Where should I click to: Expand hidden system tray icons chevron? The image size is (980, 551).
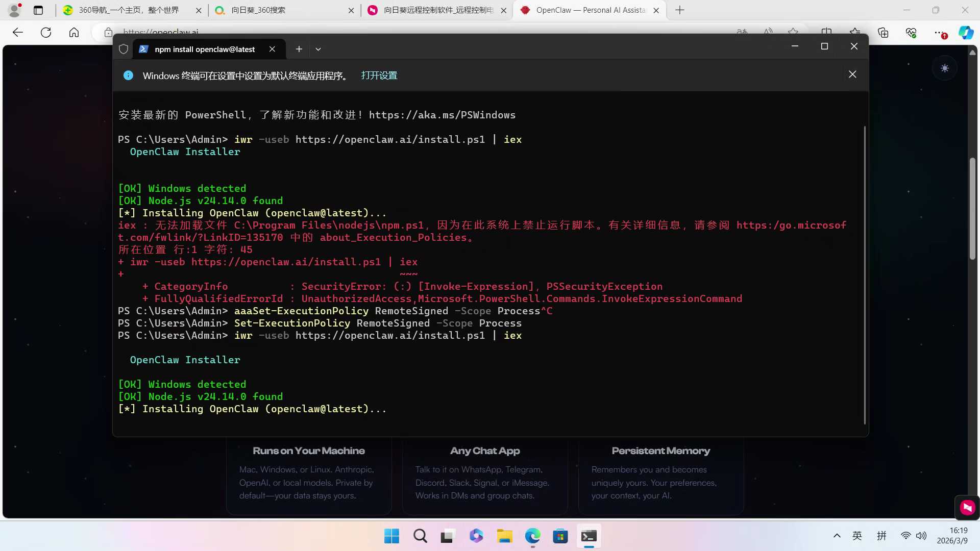coord(837,536)
